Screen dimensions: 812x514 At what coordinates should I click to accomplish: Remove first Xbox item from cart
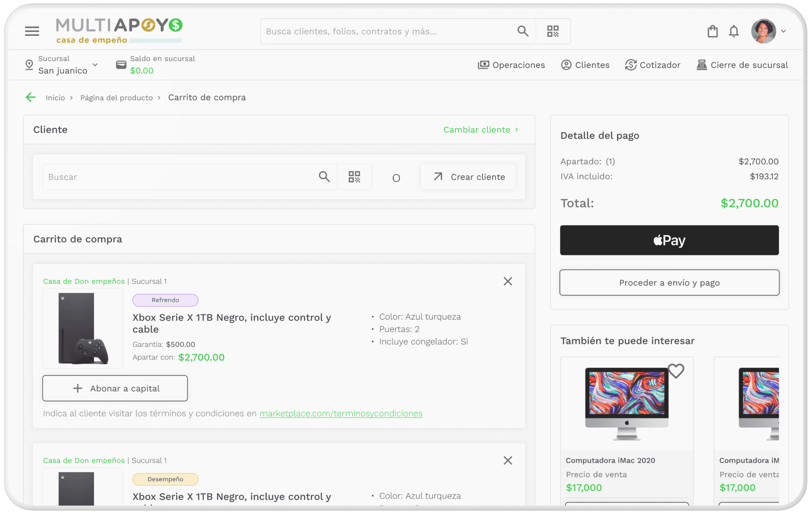click(x=508, y=282)
